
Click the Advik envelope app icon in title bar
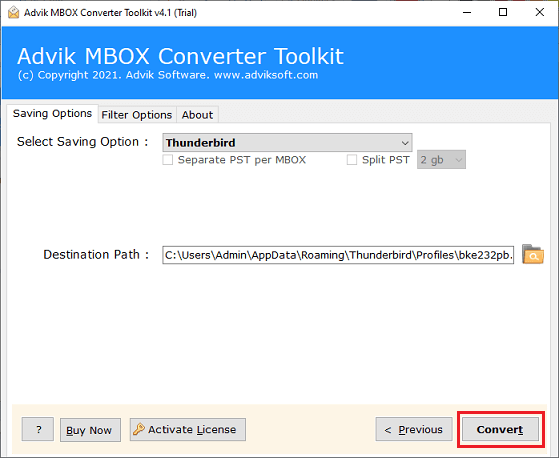pos(14,12)
